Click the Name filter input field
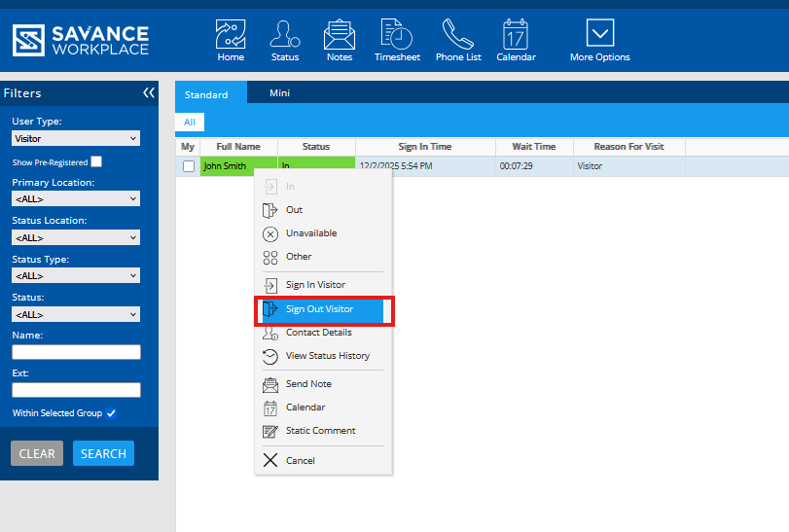 [x=76, y=352]
